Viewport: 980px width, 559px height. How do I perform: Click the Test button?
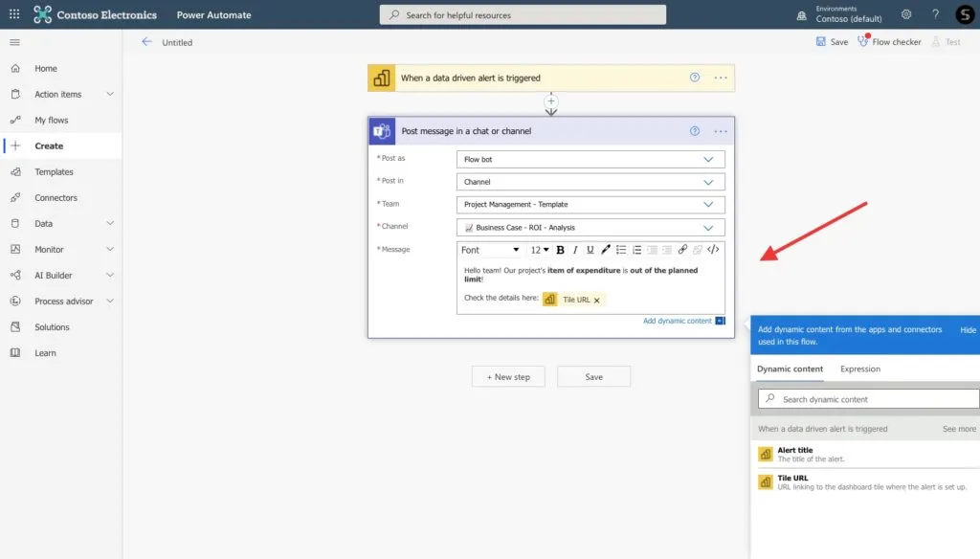coord(947,42)
